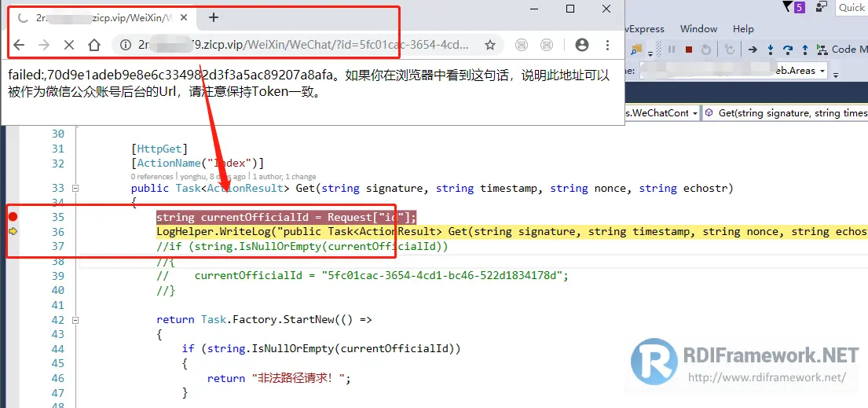Open the Window menu
Screen dimensions: 868x408
[x=698, y=29]
